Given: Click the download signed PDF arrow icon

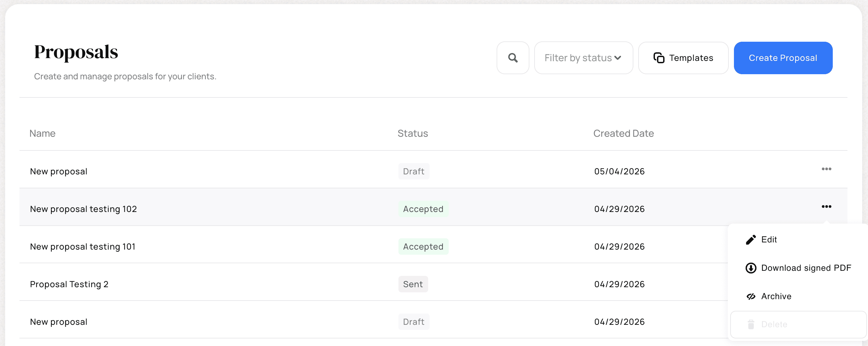Looking at the screenshot, I should coord(751,268).
